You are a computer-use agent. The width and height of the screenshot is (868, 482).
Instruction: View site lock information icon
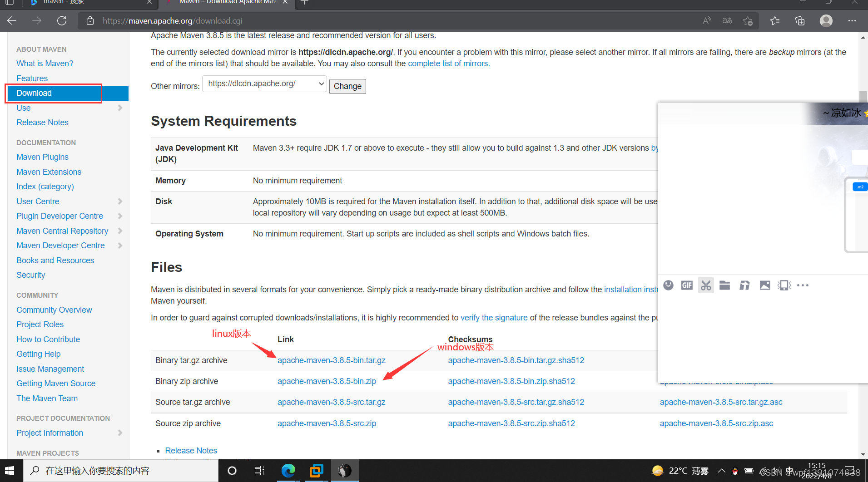point(90,21)
